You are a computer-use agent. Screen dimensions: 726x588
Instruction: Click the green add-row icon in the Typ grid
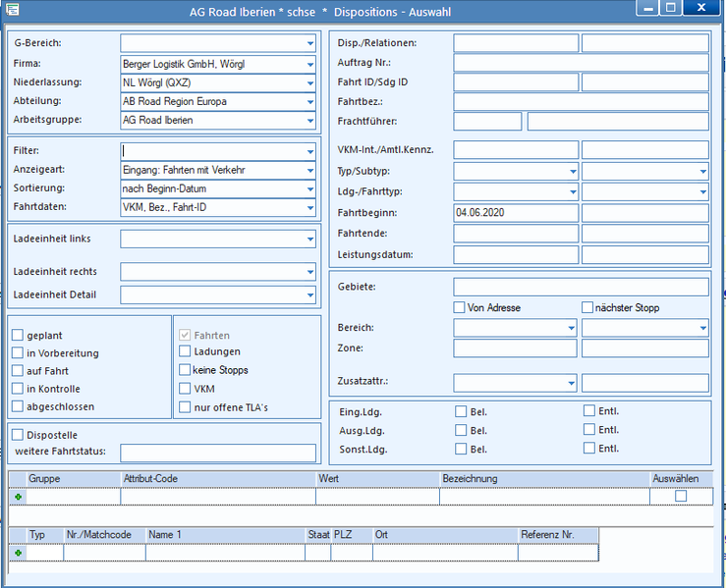(x=19, y=553)
